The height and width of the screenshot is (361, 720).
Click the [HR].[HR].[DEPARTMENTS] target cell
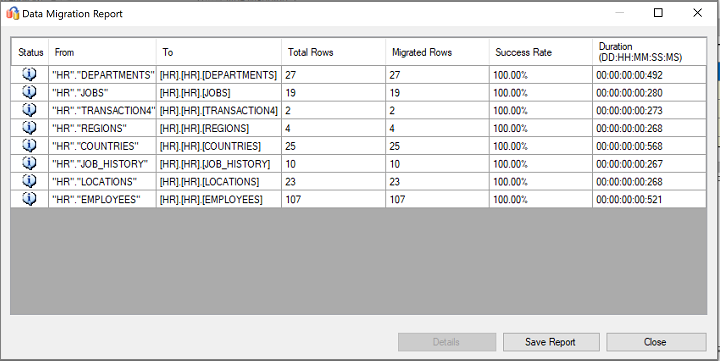click(x=219, y=75)
